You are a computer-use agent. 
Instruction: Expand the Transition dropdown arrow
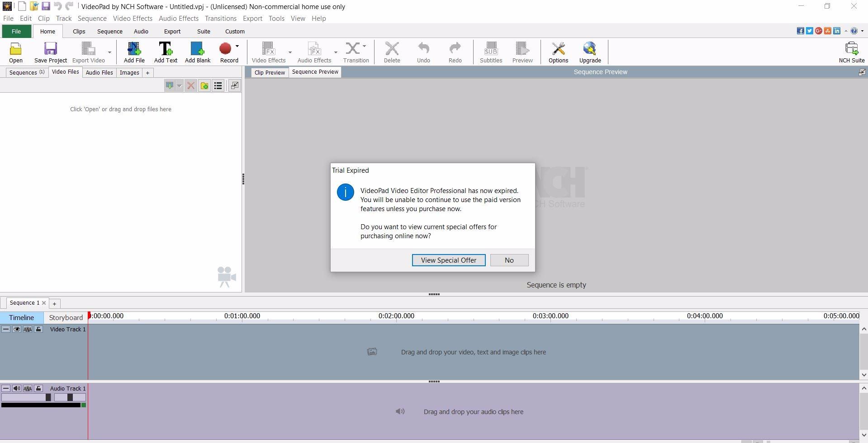[364, 46]
